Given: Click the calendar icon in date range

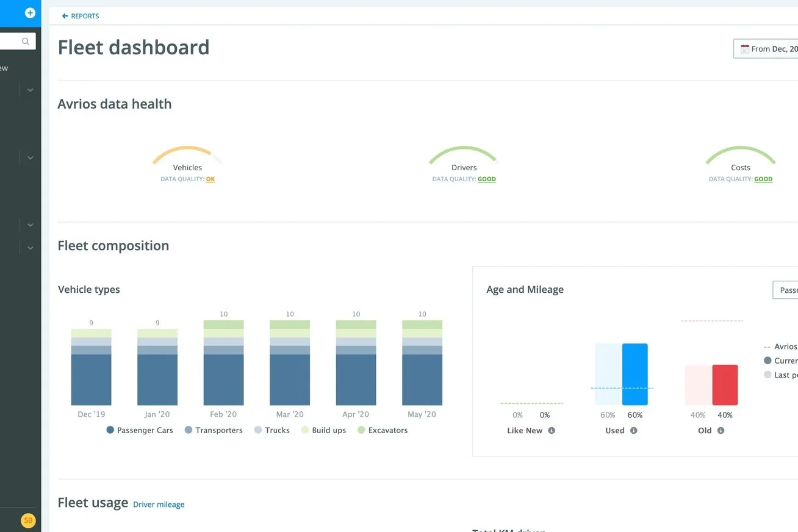Looking at the screenshot, I should pos(744,49).
